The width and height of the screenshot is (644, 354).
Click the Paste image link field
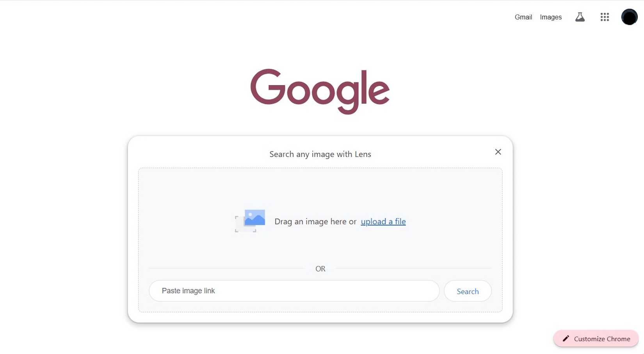tap(294, 291)
